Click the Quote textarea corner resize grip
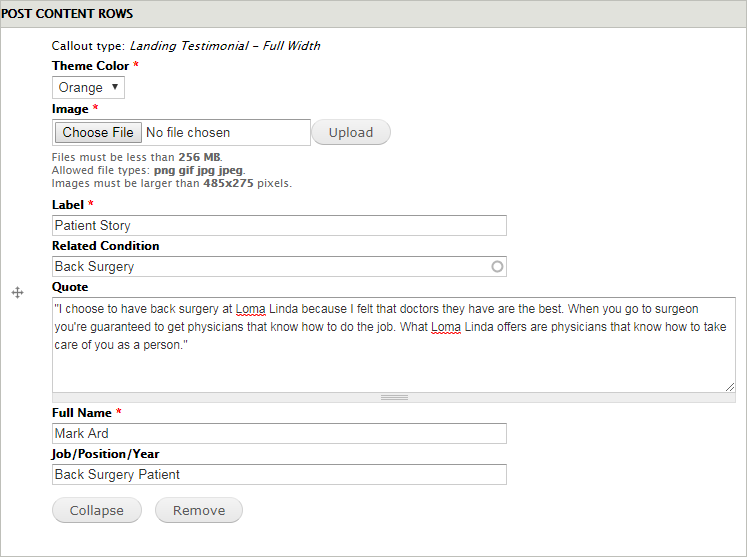Screen dimensions: 747x557 [730, 387]
